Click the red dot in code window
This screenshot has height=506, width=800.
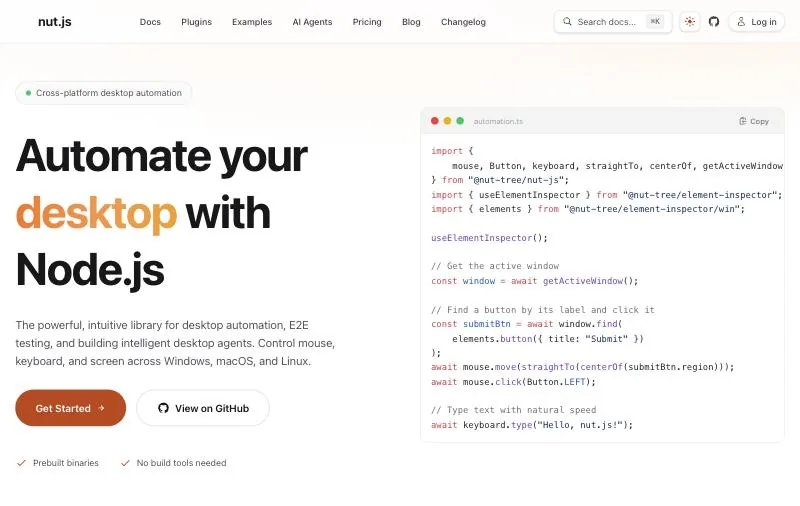point(435,121)
